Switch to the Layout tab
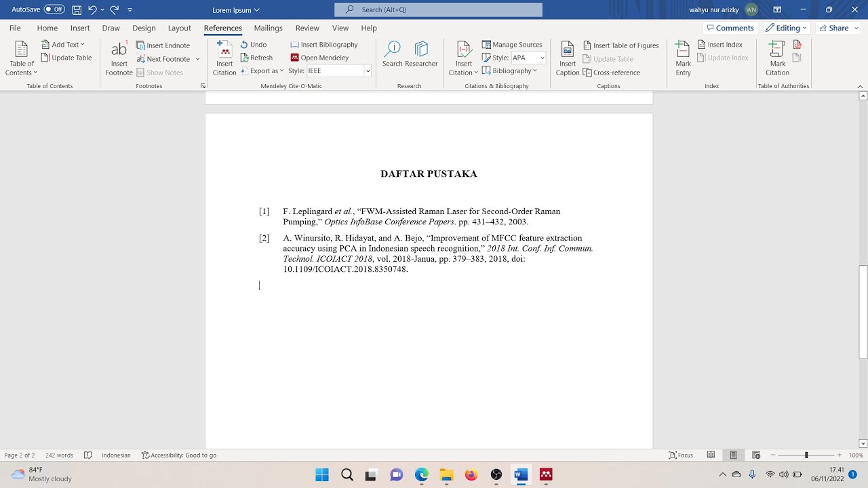Screen dimensions: 868x488 tap(179, 28)
